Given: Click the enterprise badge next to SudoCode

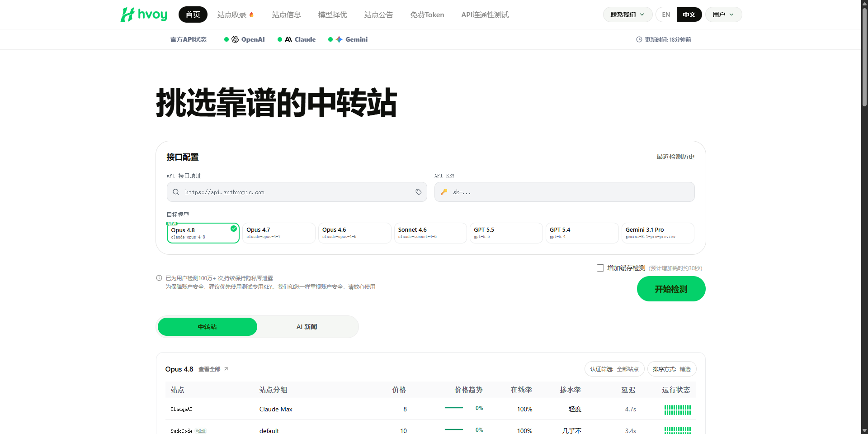Looking at the screenshot, I should click(201, 431).
